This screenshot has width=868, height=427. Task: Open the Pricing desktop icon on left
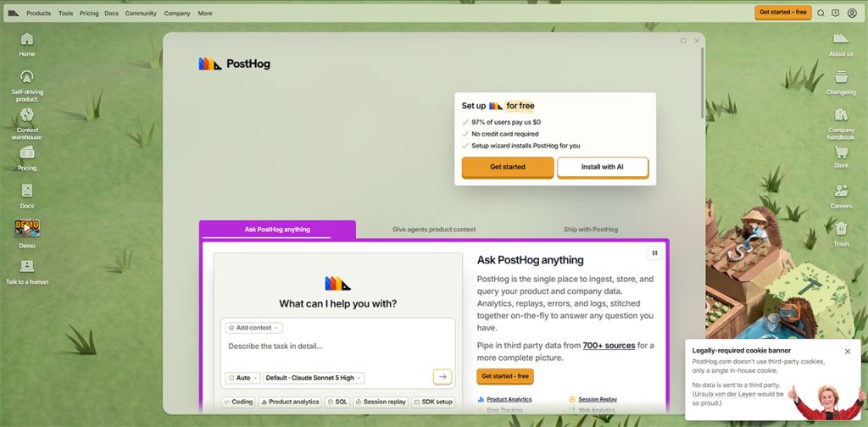point(26,158)
